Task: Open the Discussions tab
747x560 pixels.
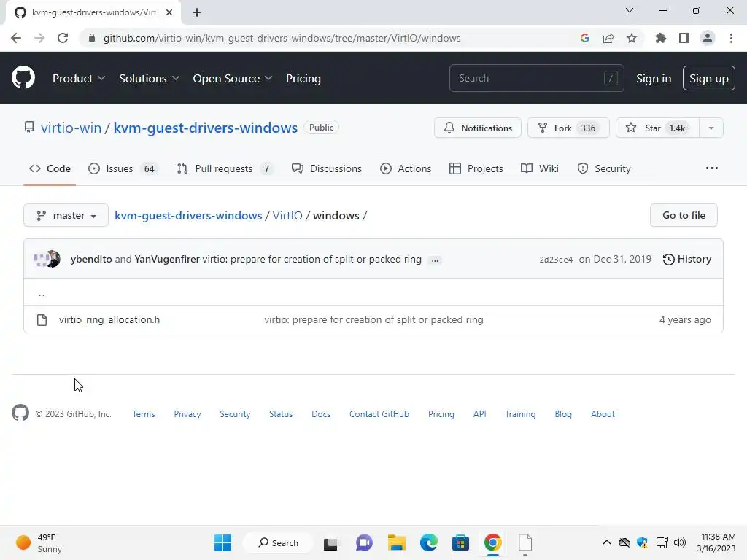Action: tap(326, 168)
